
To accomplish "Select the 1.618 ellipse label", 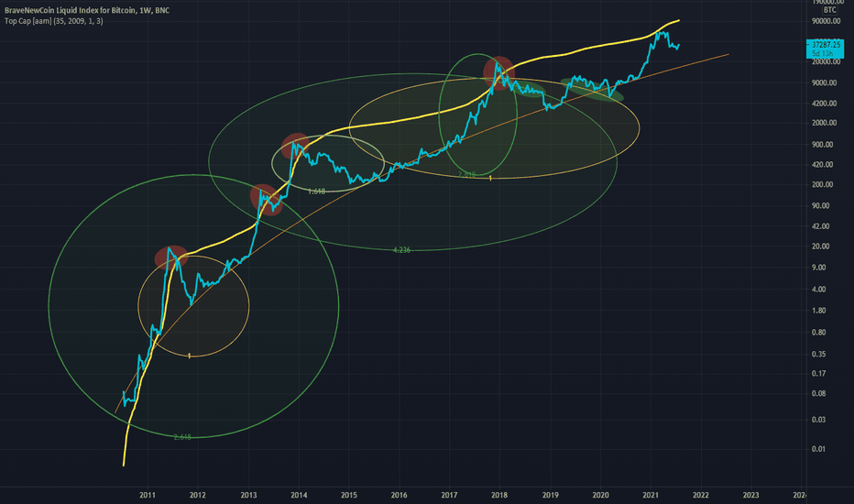I will 316,192.
